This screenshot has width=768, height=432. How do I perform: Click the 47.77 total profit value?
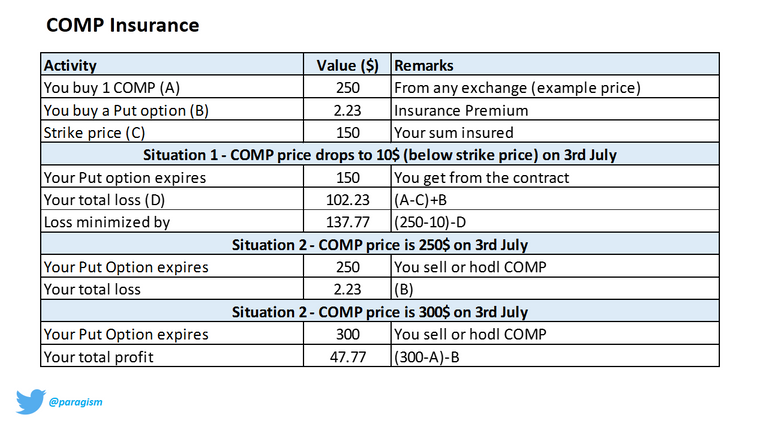[x=347, y=356]
